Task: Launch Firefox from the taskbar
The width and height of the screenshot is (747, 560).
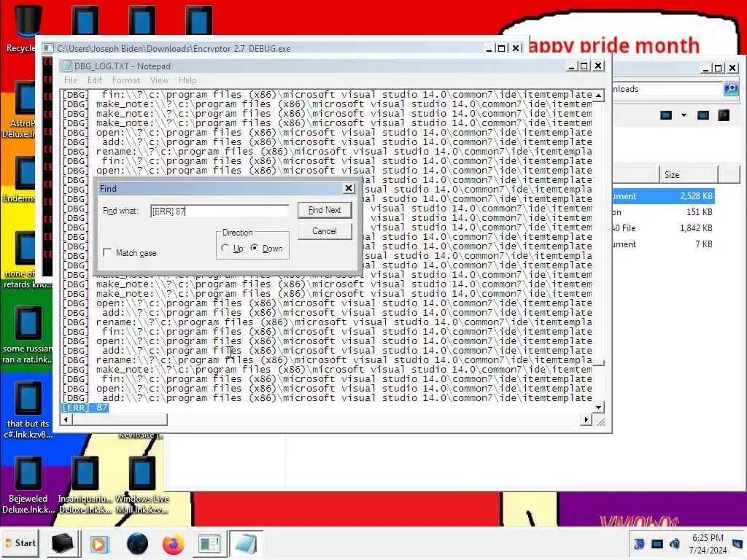Action: click(x=174, y=543)
